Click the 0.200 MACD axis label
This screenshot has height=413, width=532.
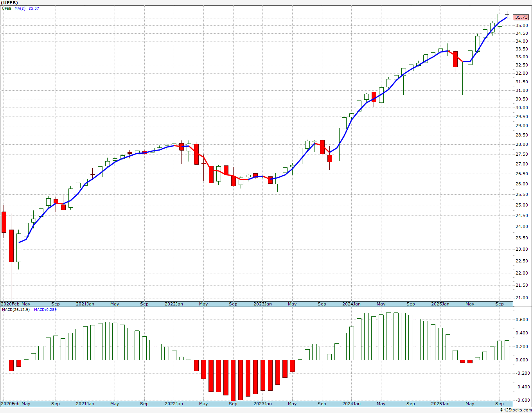(522, 347)
